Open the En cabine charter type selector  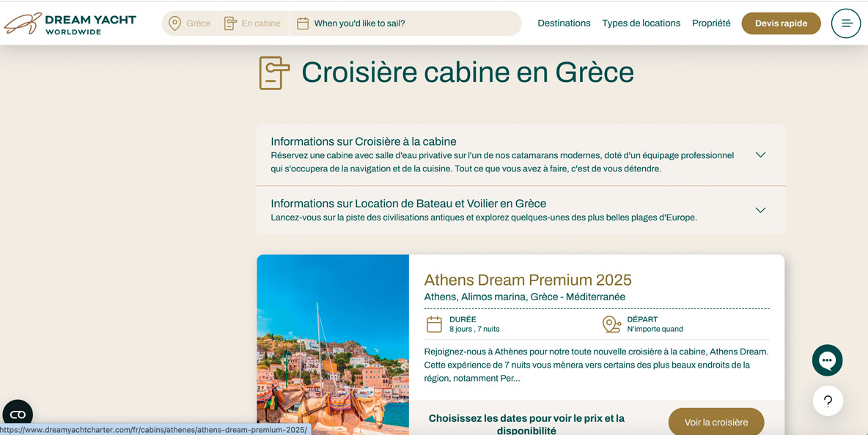click(260, 23)
